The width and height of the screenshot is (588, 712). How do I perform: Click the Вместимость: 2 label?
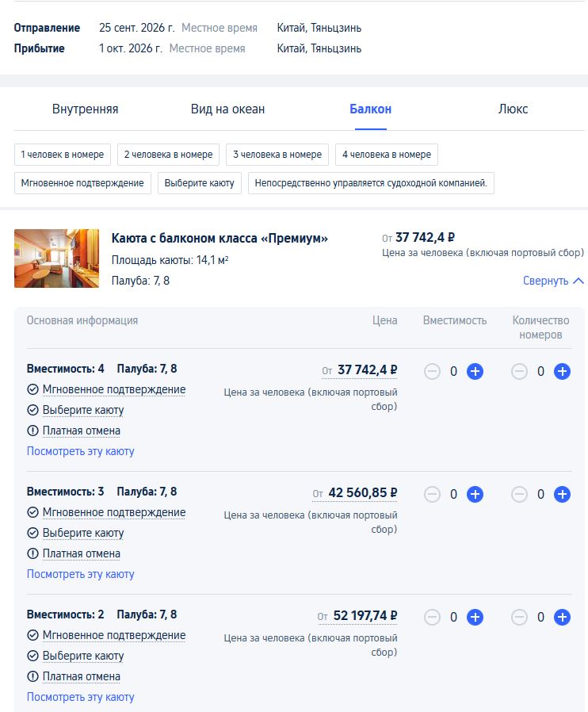[65, 614]
